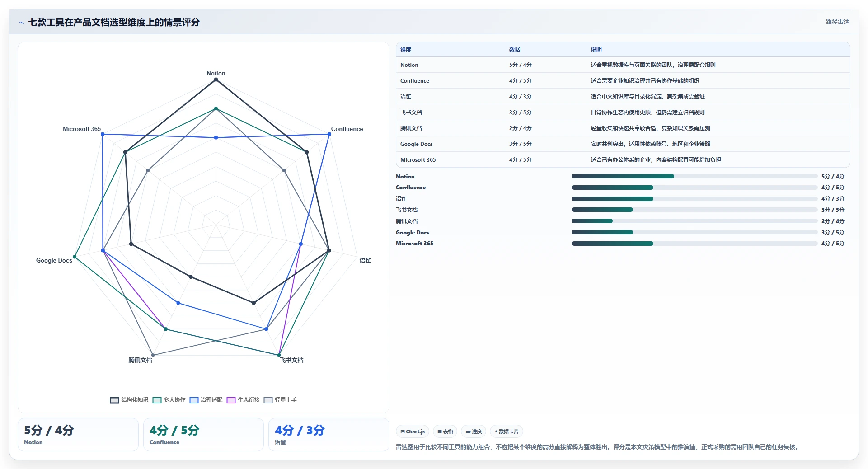Viewport: 868px width, 469px height.
Task: Click the Notion label in progress list
Action: (405, 177)
